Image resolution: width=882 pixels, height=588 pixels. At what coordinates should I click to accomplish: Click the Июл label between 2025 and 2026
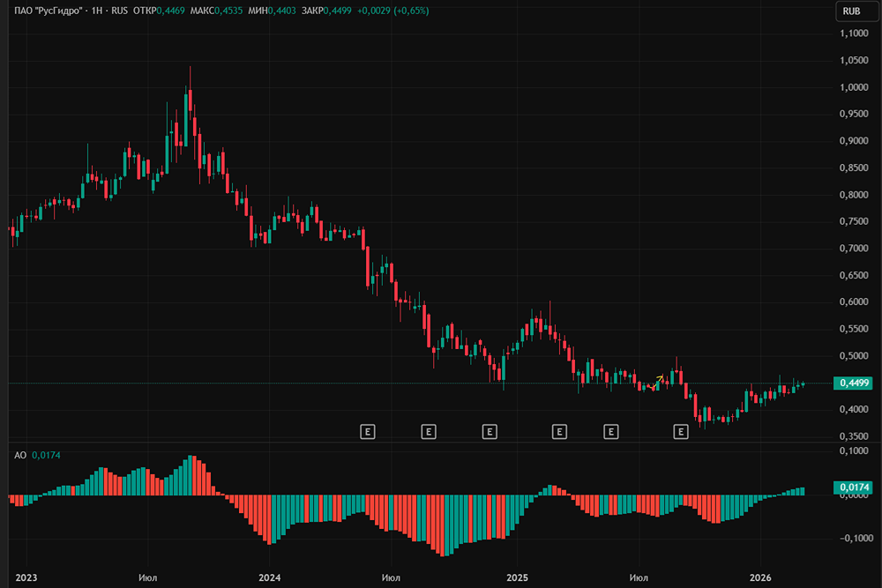[639, 577]
